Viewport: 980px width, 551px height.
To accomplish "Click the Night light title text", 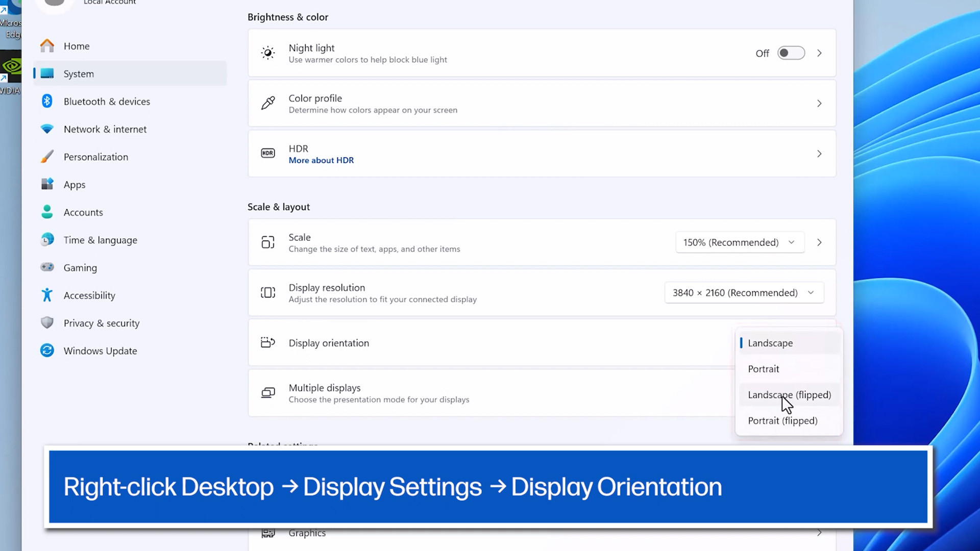I will tap(311, 47).
